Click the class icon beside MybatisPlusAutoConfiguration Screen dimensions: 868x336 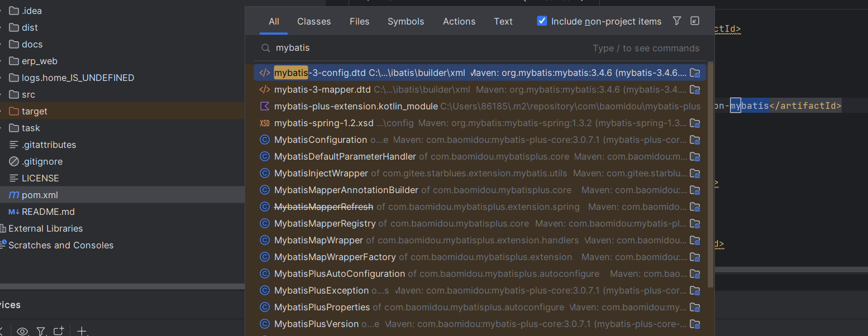[265, 273]
